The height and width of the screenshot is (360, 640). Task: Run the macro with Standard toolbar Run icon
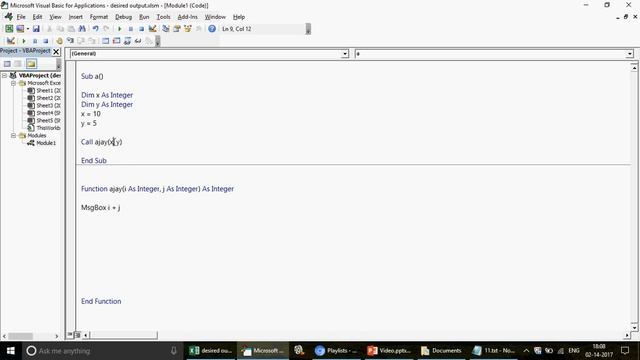[x=120, y=29]
